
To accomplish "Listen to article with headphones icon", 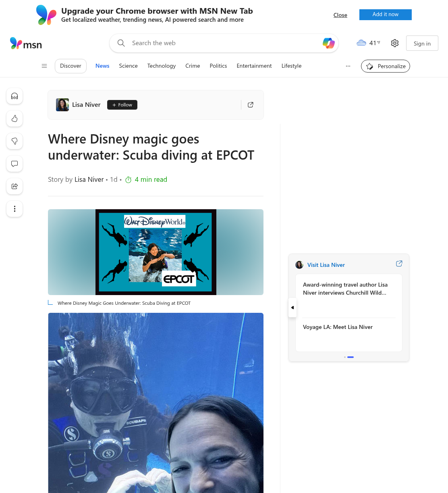I will [x=15, y=96].
